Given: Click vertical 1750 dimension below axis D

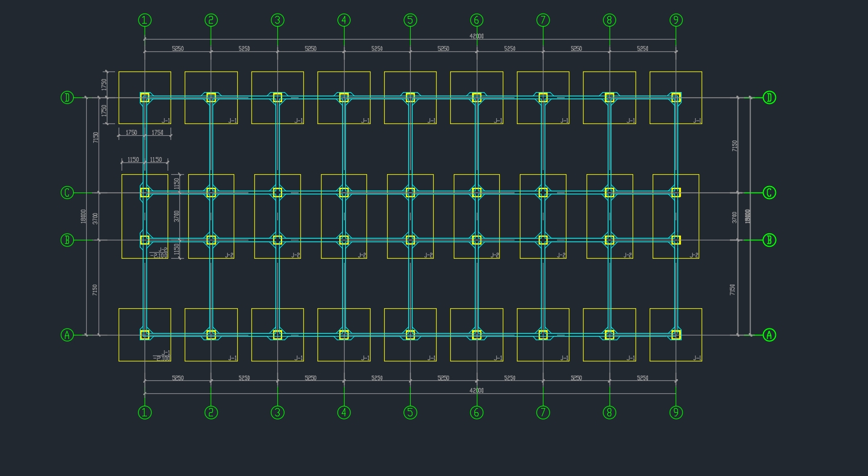Looking at the screenshot, I should tap(104, 110).
